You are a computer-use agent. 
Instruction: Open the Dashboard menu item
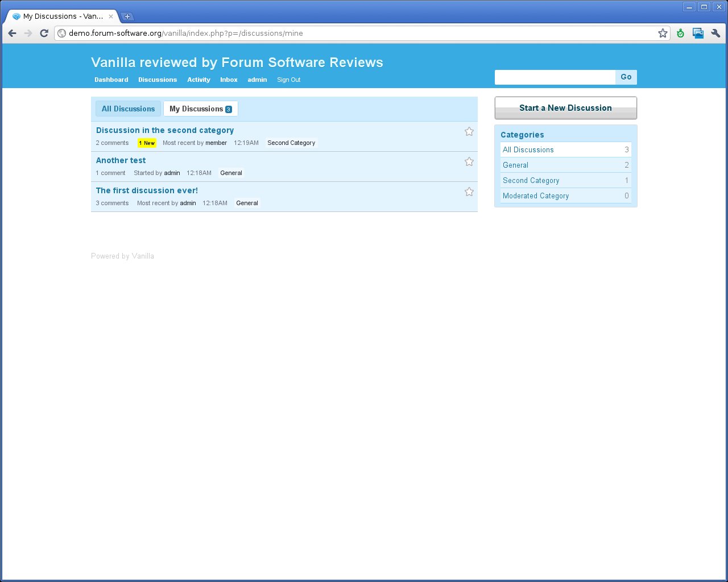point(111,80)
